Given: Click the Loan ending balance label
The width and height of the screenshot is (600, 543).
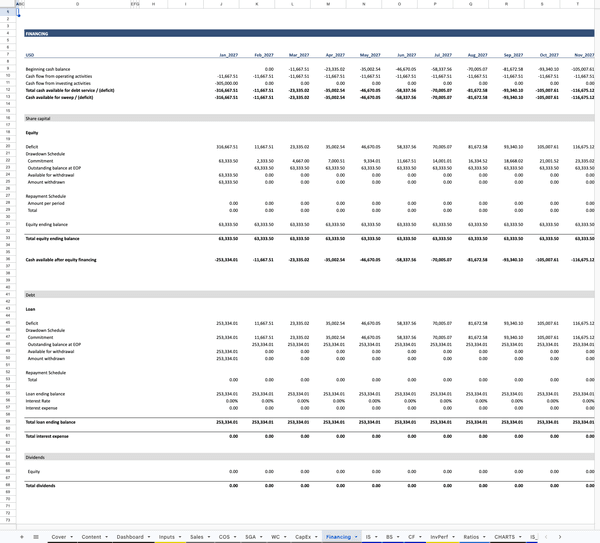Looking at the screenshot, I should click(45, 394).
